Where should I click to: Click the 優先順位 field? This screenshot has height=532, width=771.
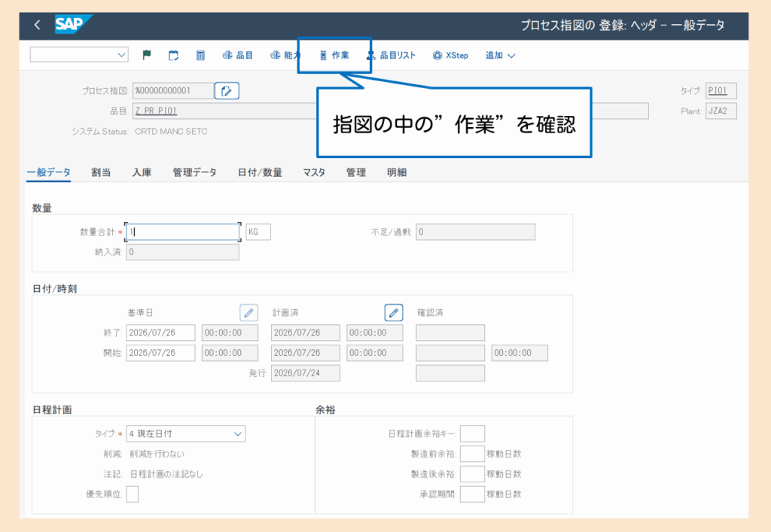coord(132,494)
